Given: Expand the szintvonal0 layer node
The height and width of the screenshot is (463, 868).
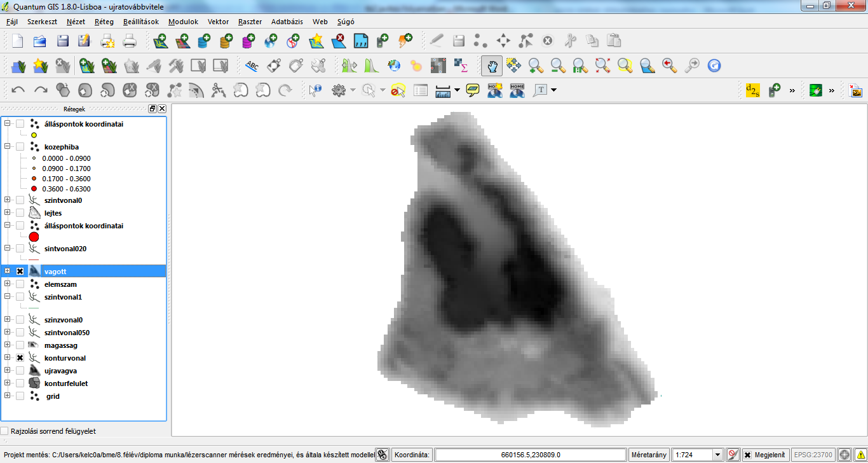Looking at the screenshot, I should tap(8, 200).
